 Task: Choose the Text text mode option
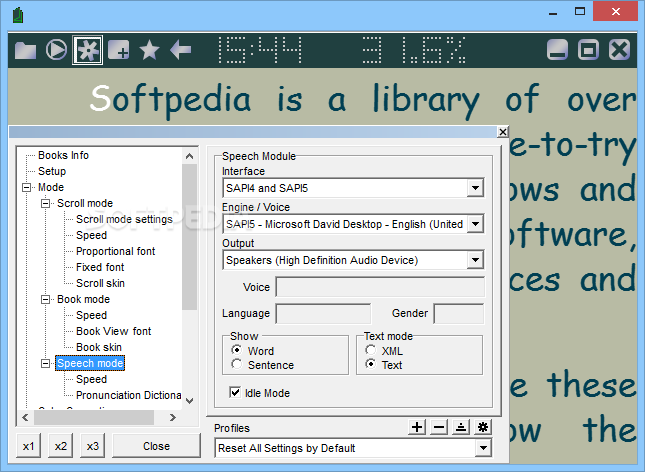tap(371, 364)
